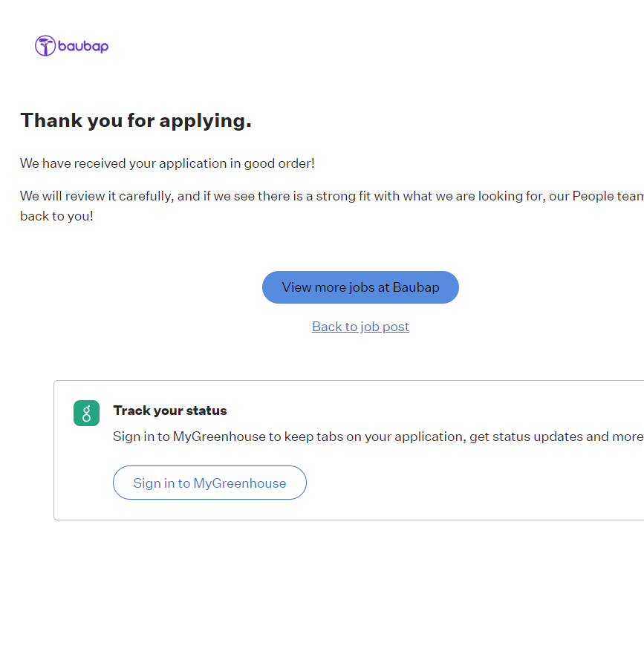Click the word Baubap inside blue button
The height and width of the screenshot is (660, 644).
pyautogui.click(x=416, y=287)
